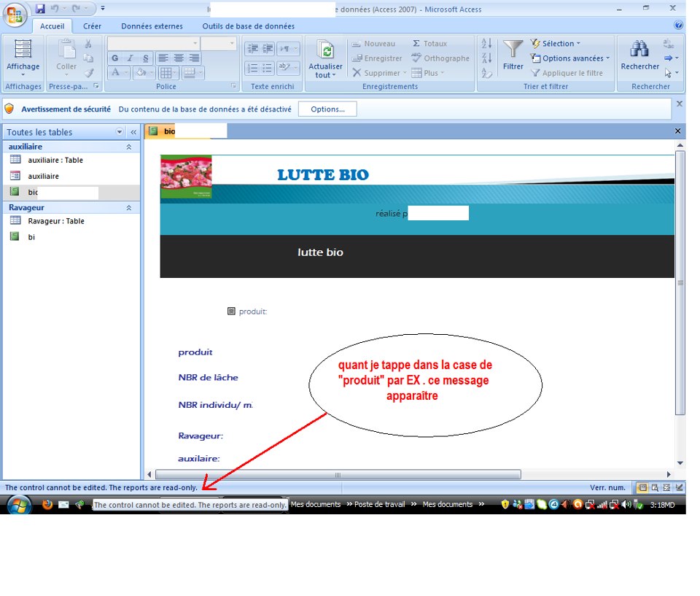
Task: Close the bio report document
Action: [677, 131]
